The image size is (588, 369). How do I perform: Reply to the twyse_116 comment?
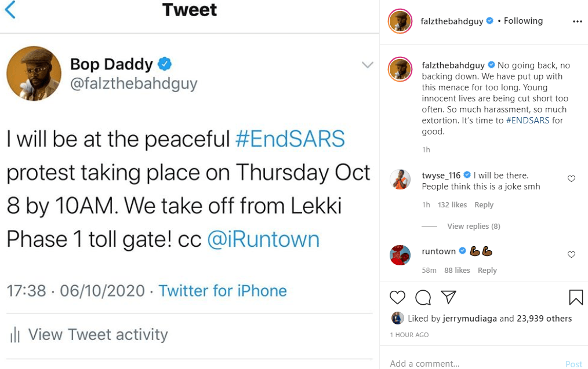pos(484,205)
